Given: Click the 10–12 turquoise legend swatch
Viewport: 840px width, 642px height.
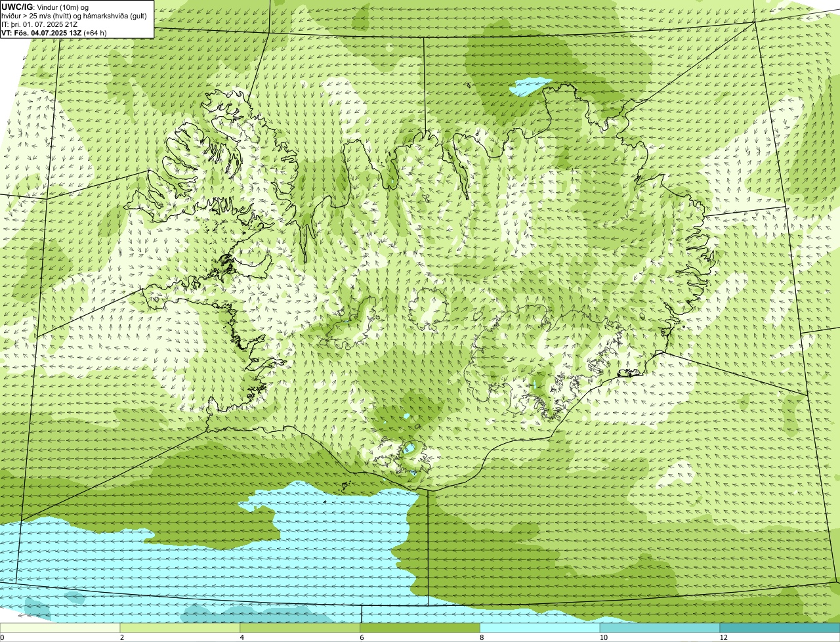Looking at the screenshot, I should coord(660,628).
